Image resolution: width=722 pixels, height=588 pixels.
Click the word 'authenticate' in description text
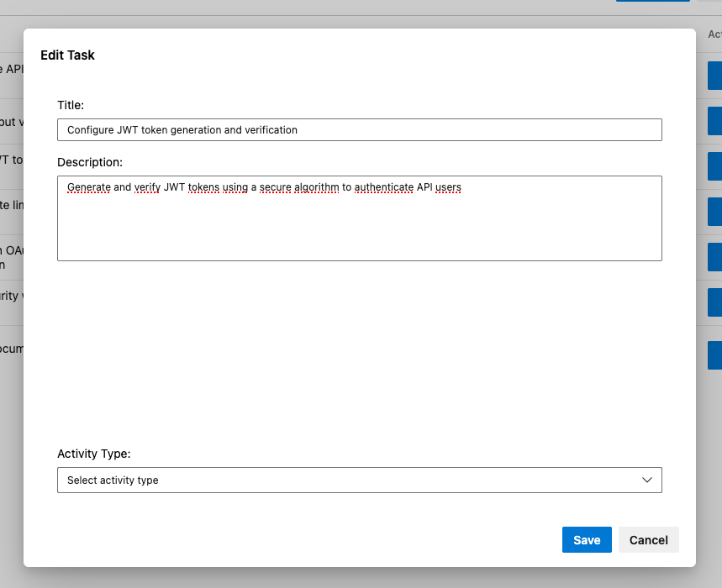(384, 187)
